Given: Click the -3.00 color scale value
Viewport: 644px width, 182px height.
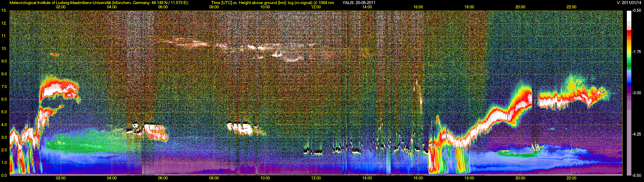Looking at the screenshot, I should [x=636, y=93].
